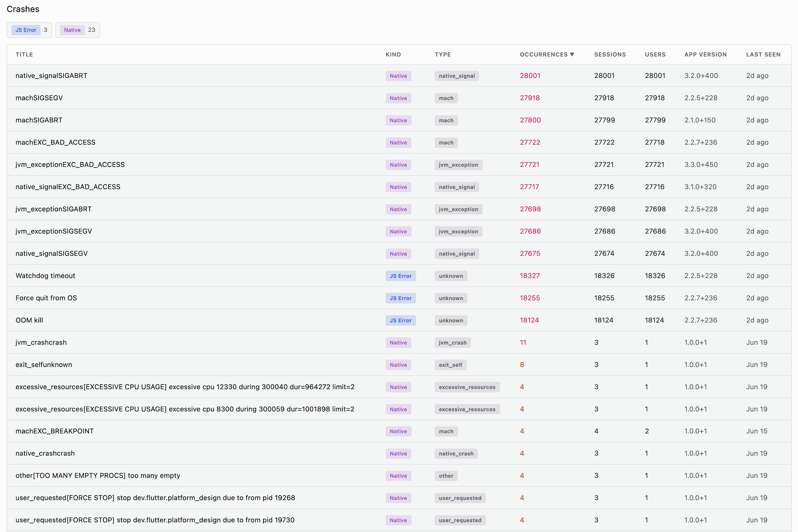
Task: Click mach type tag in machSIGABRT row
Action: pos(446,120)
